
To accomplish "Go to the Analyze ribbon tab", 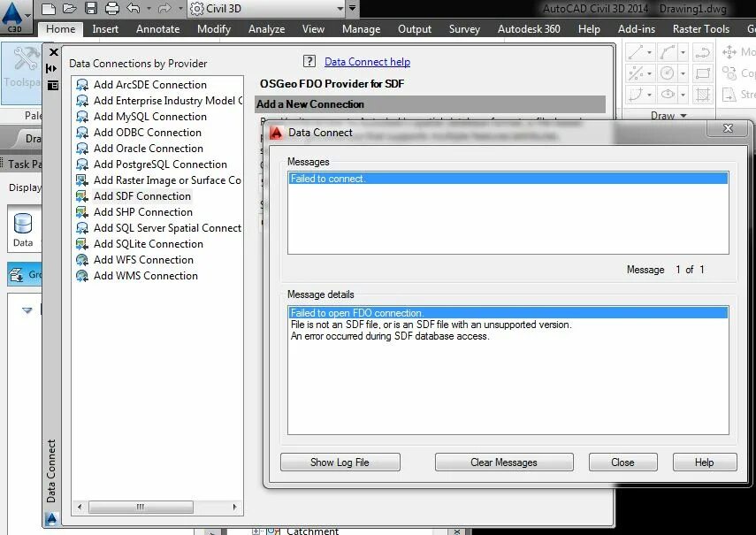I will pyautogui.click(x=266, y=29).
